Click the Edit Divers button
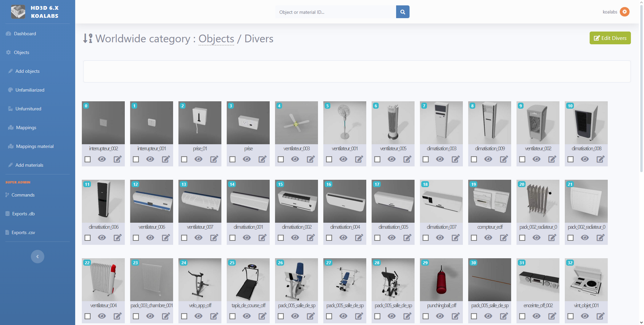The height and width of the screenshot is (325, 644). coord(610,38)
